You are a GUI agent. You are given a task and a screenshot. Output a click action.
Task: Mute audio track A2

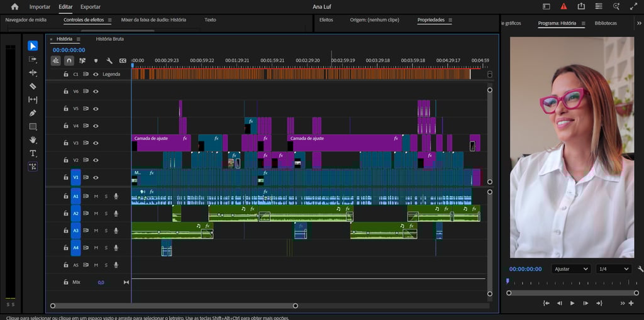(96, 214)
